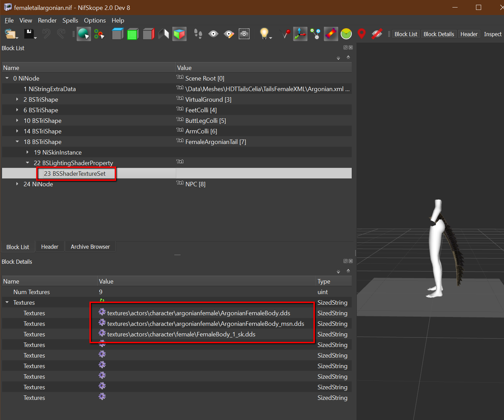Switch to the Header bottom tab

pos(50,247)
